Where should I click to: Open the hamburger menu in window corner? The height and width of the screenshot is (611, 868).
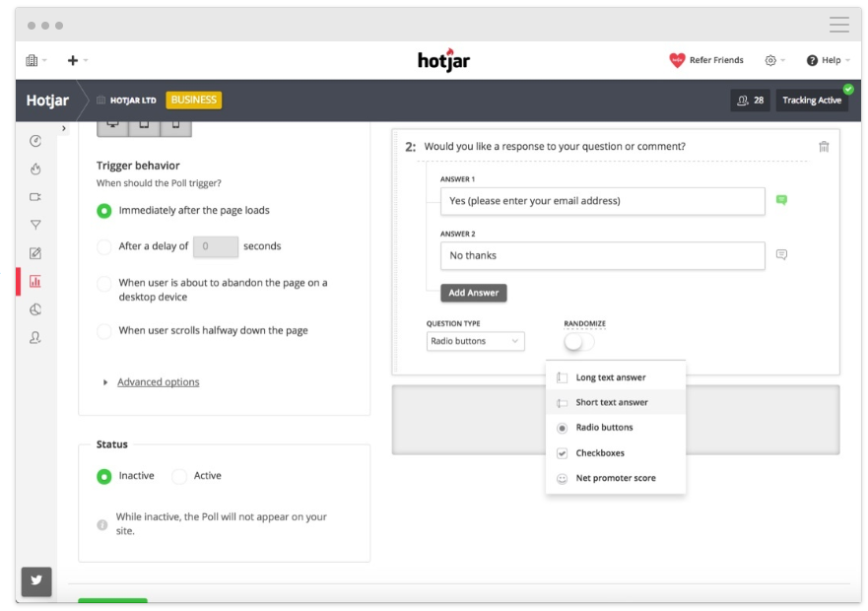point(839,25)
